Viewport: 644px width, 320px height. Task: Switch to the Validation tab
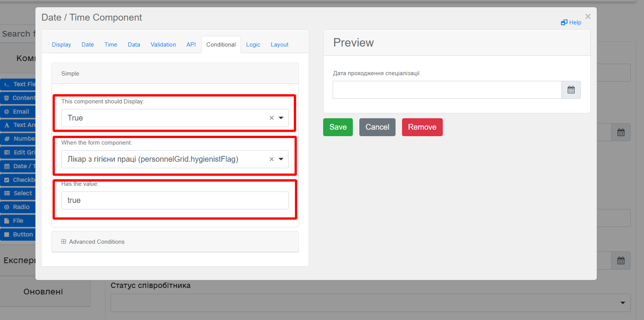pyautogui.click(x=163, y=45)
